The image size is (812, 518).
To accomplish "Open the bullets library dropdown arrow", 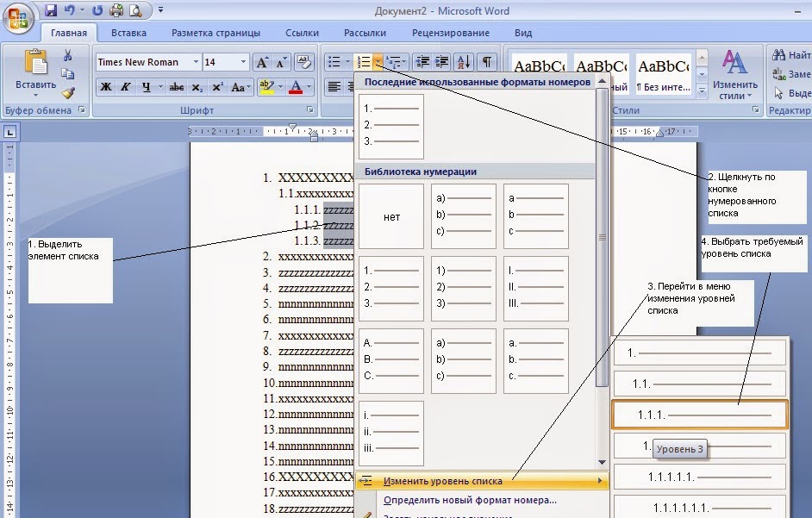I will 348,62.
